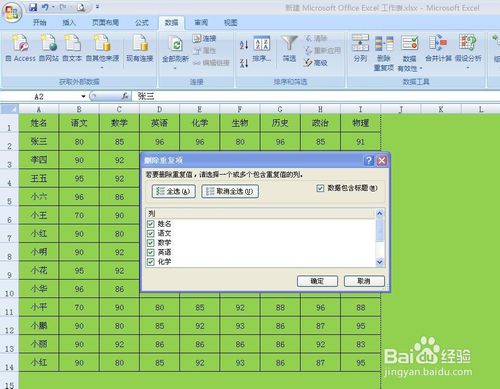Click the sort ascending A-Z icon
The image size is (500, 389).
click(244, 45)
